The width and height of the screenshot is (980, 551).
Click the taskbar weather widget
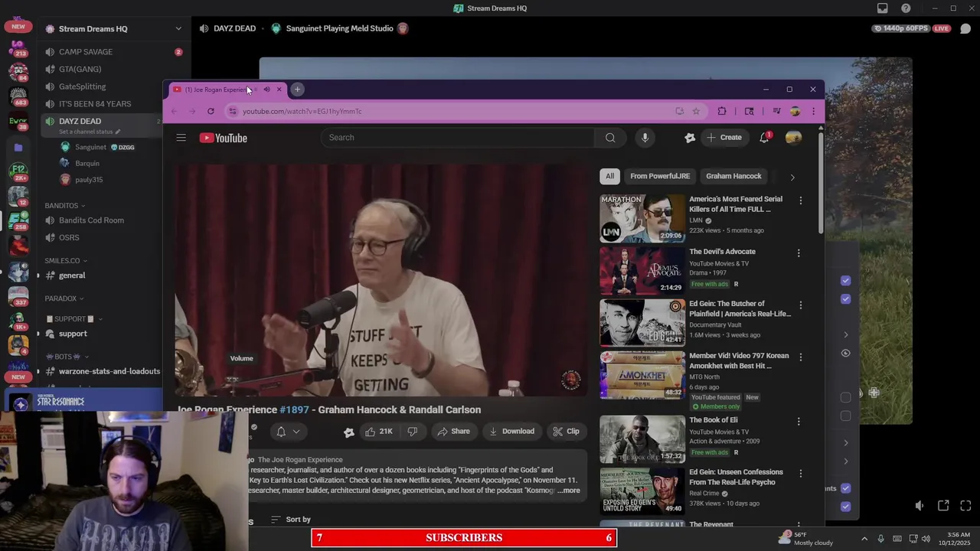click(x=807, y=539)
